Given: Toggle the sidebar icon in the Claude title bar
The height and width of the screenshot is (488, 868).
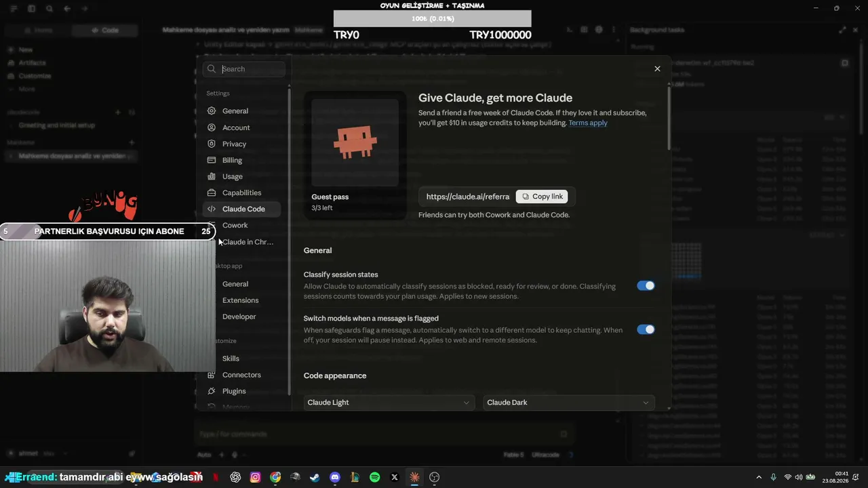Looking at the screenshot, I should (x=32, y=9).
